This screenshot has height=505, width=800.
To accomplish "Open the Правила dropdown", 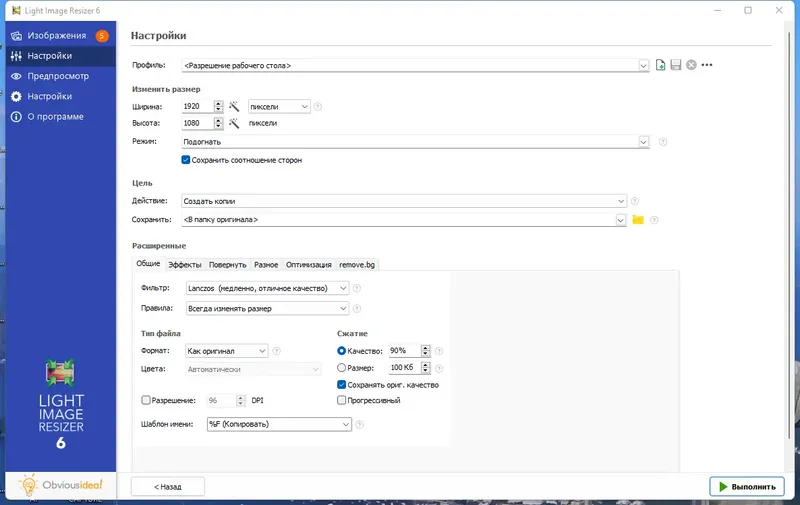I will [x=267, y=309].
